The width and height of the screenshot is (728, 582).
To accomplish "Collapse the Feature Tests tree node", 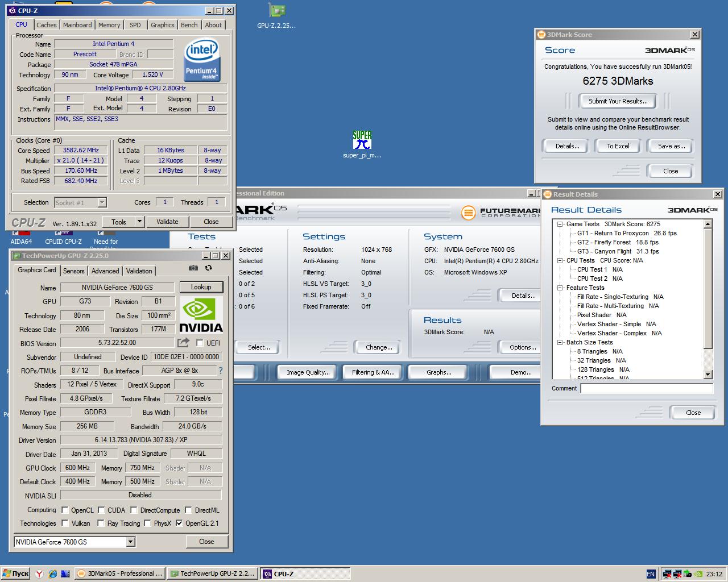I will [560, 288].
